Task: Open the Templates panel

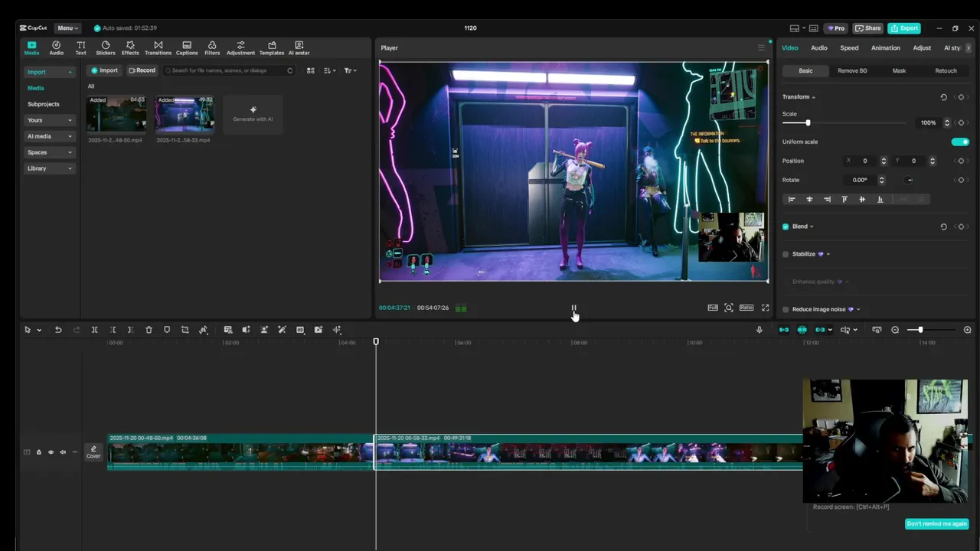Action: pyautogui.click(x=272, y=48)
